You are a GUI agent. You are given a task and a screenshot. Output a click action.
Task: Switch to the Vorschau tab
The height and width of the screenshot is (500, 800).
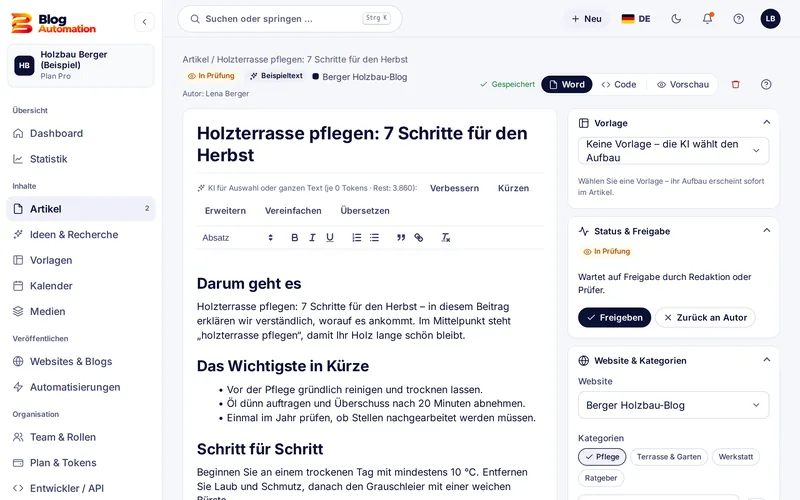pyautogui.click(x=683, y=85)
